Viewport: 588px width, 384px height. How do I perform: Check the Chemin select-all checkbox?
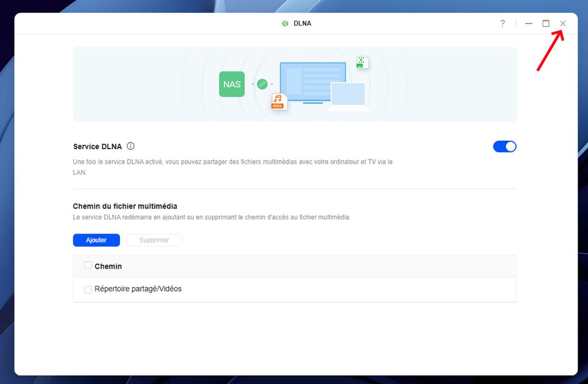pos(88,266)
